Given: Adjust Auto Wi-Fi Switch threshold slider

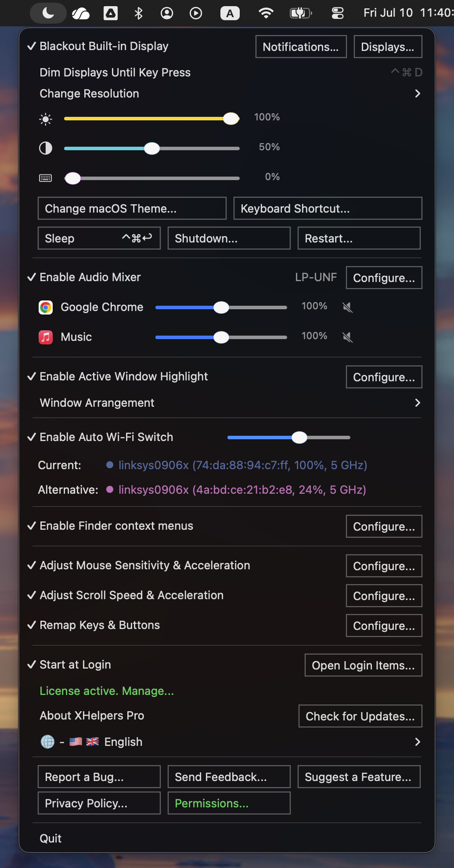Looking at the screenshot, I should (x=289, y=438).
